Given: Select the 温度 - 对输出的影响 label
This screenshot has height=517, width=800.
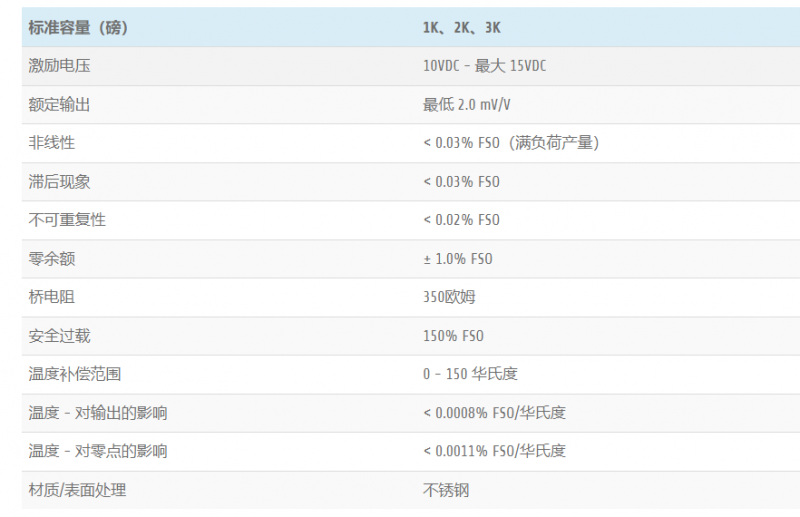Looking at the screenshot, I should [x=97, y=413].
